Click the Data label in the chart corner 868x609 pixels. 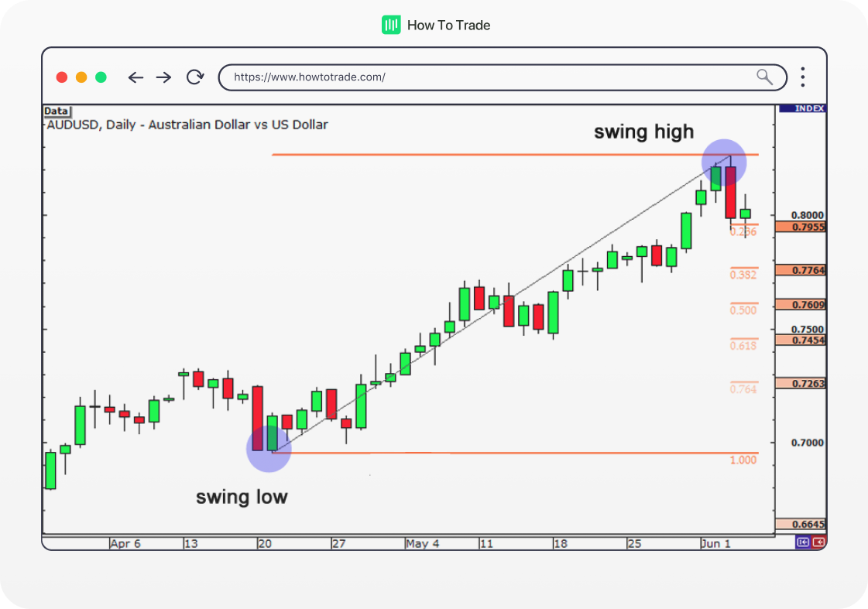56,111
